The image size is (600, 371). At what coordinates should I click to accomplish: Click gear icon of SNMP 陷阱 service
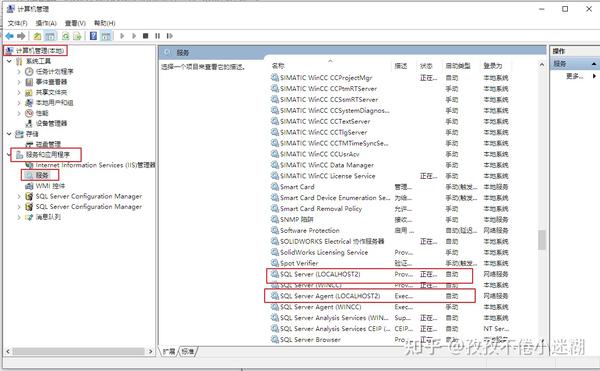pyautogui.click(x=275, y=220)
